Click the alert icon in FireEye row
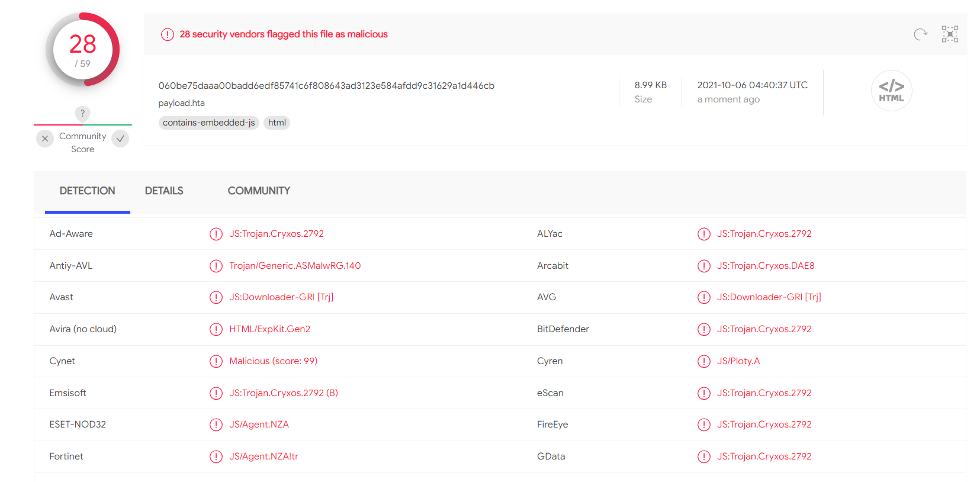Screen dimensions: 980x482 pos(704,425)
